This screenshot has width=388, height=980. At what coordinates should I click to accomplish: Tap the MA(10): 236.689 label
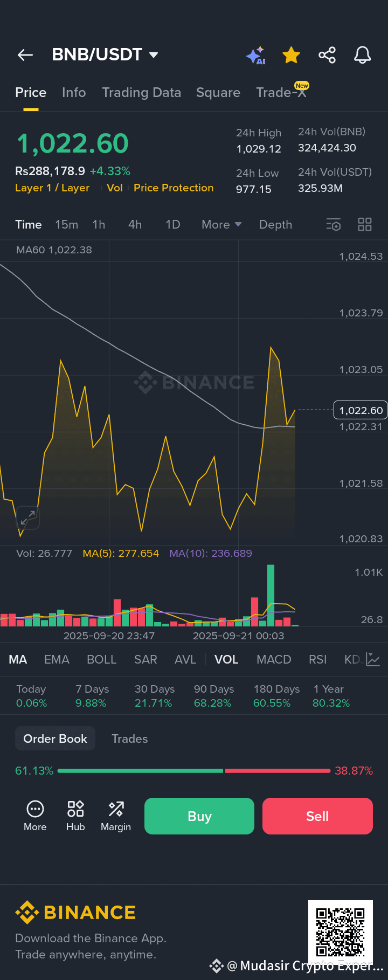[211, 553]
